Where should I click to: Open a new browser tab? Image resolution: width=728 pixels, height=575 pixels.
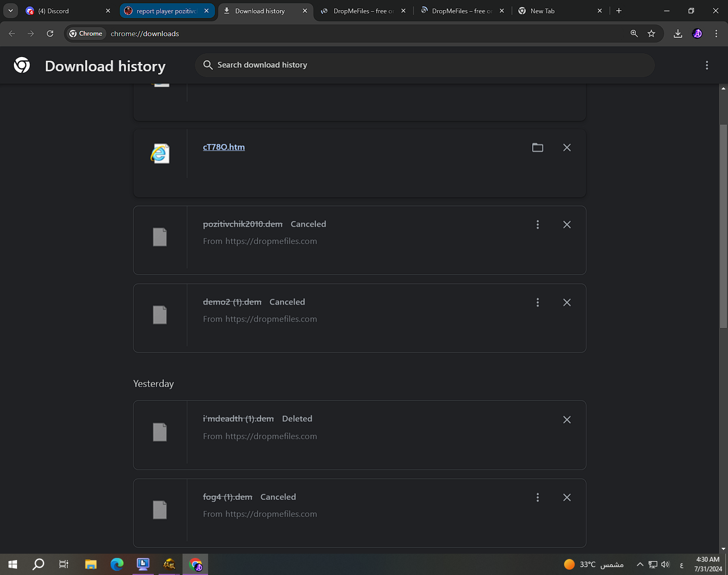click(x=619, y=11)
